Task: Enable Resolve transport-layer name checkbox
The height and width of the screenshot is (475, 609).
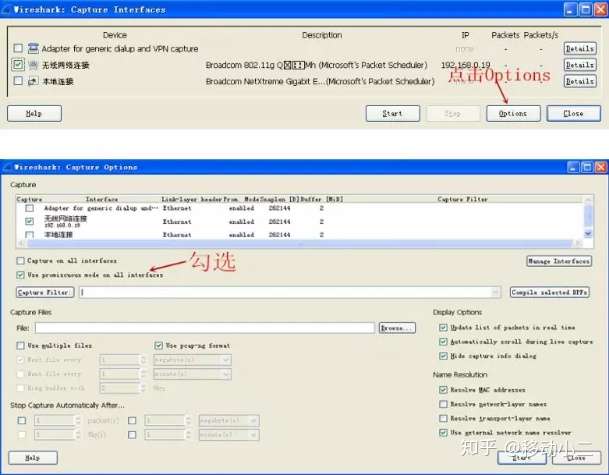Action: [443, 418]
